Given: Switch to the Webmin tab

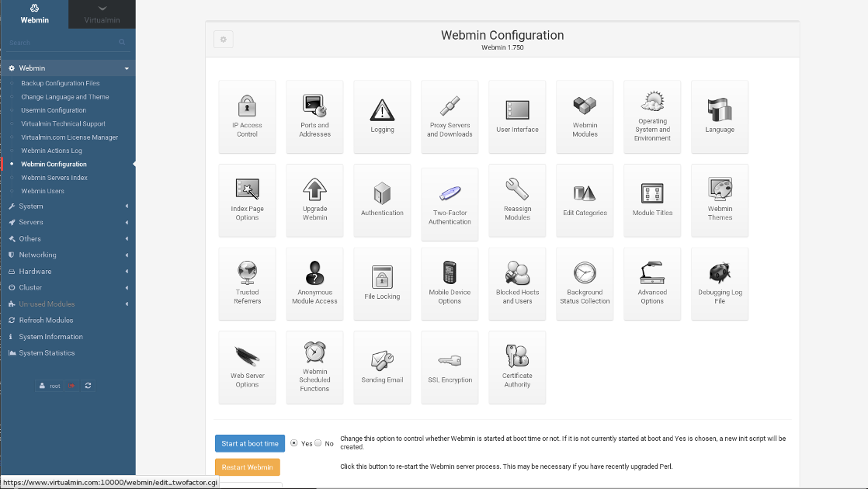Looking at the screenshot, I should [34, 14].
